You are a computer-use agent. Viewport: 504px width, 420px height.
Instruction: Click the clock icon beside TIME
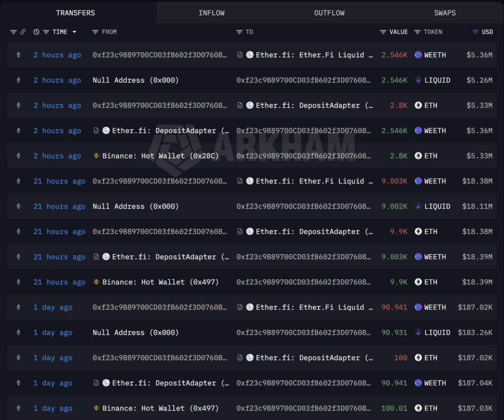point(36,32)
